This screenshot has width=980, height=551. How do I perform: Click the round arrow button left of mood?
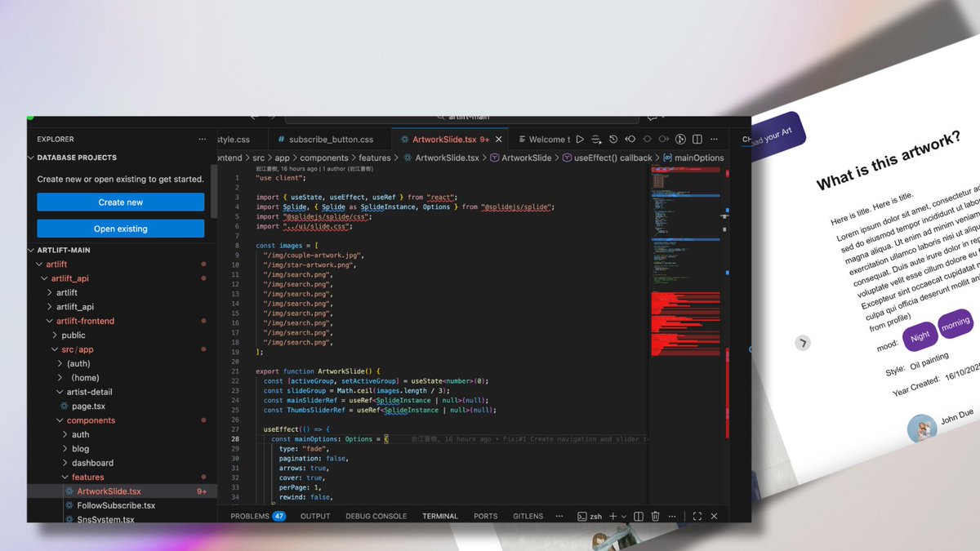coord(803,343)
